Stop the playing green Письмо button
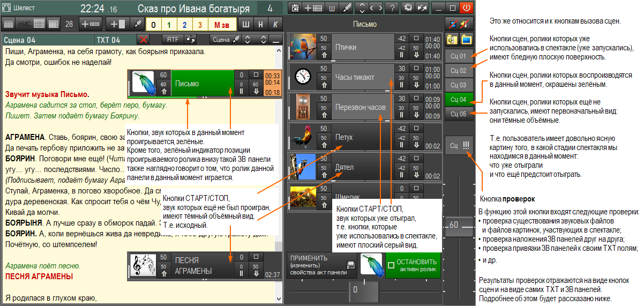The height and width of the screenshot is (306, 644). tap(203, 83)
